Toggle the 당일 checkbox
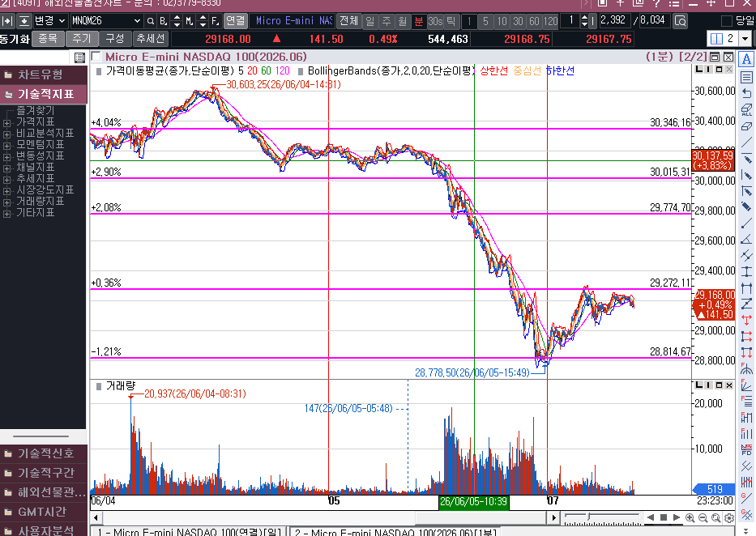This screenshot has height=536, width=756. click(726, 21)
